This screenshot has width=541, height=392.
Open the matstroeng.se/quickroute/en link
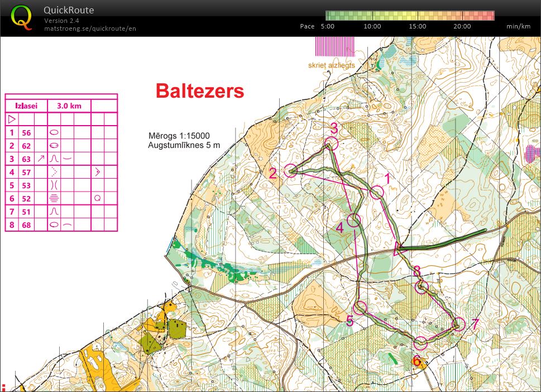coord(89,27)
